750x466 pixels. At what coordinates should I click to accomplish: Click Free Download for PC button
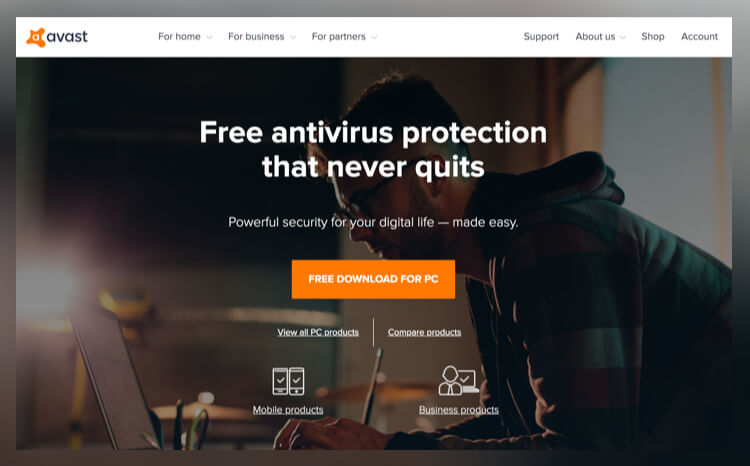pyautogui.click(x=373, y=279)
